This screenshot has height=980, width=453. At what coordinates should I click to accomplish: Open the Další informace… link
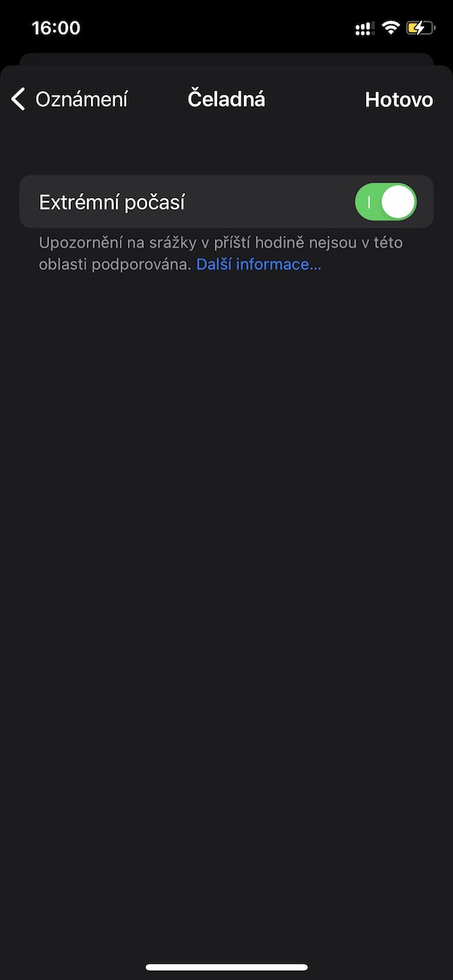(258, 264)
